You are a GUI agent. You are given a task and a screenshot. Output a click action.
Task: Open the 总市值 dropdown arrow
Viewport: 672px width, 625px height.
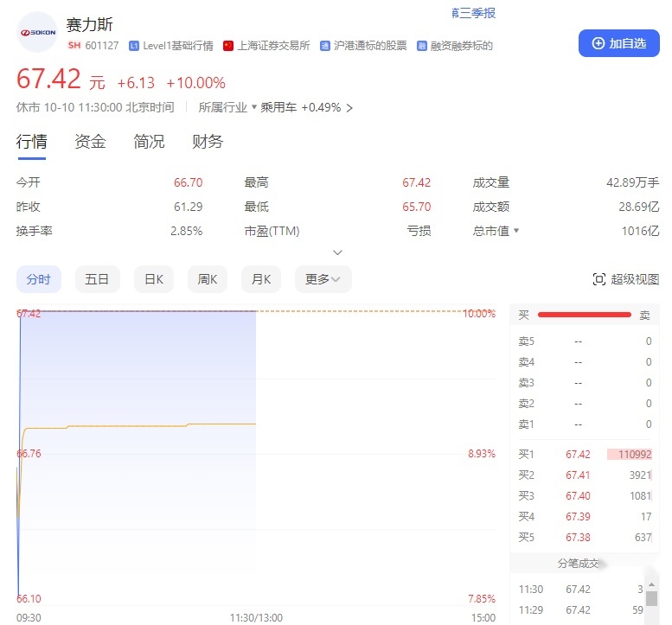[516, 231]
